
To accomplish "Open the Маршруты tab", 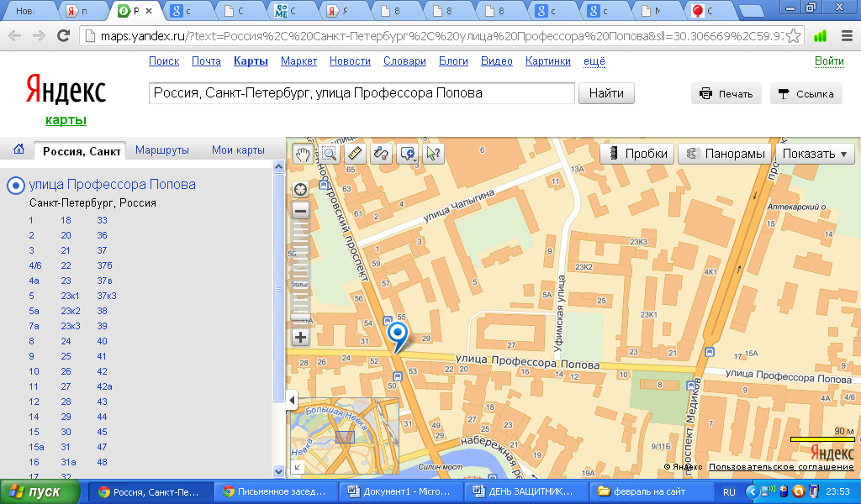I will click(162, 150).
